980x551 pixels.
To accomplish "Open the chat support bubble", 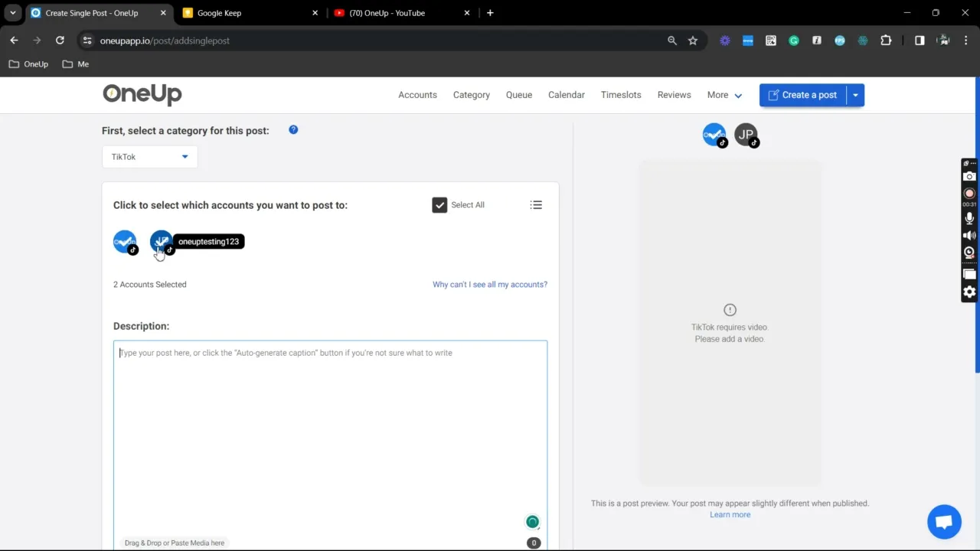I will 944,522.
